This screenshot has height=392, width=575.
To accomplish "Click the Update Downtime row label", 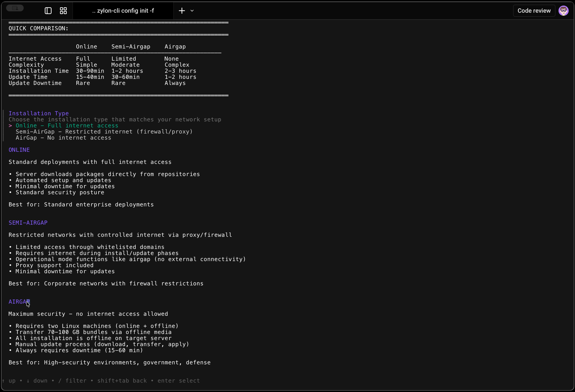I will coord(35,83).
